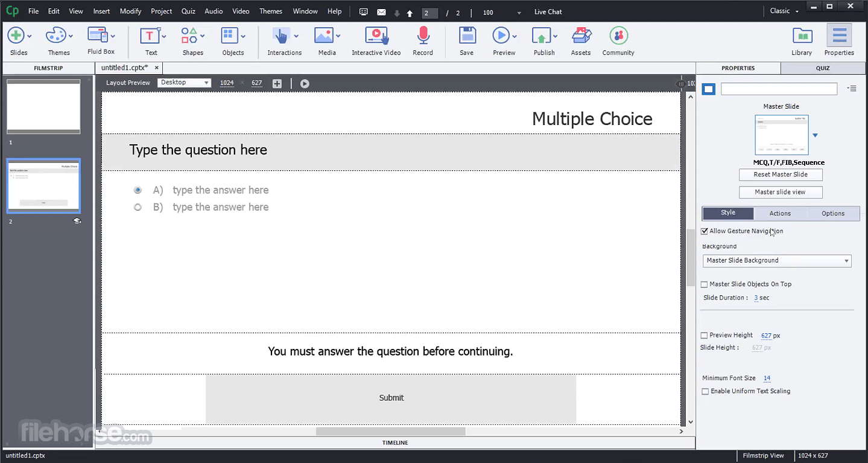Go to the next slide with the down arrow
This screenshot has height=463, width=868.
pos(396,13)
